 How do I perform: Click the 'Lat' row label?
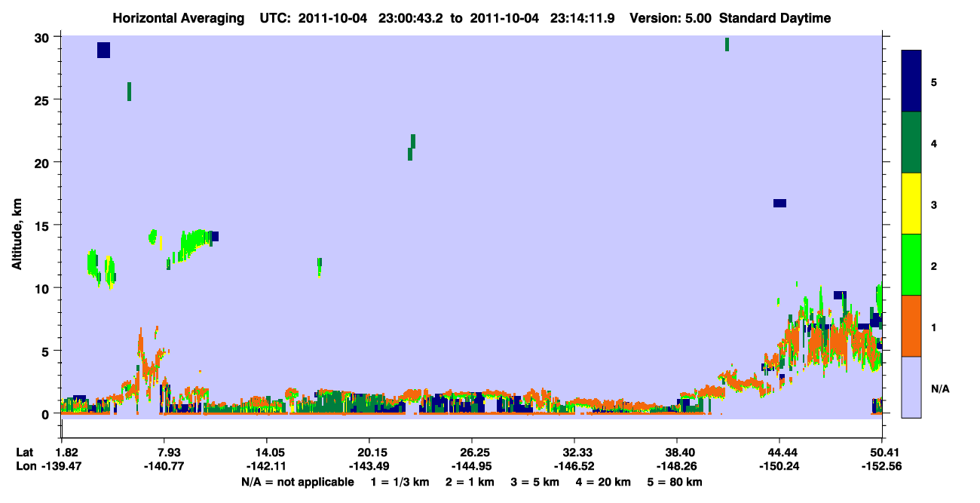pyautogui.click(x=25, y=452)
